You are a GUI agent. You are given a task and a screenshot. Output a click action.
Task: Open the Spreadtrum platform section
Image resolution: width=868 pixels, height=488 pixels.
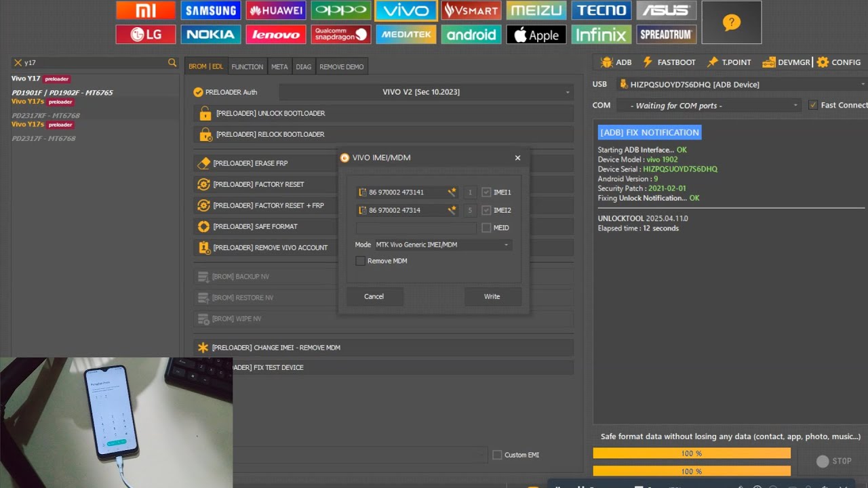(667, 35)
